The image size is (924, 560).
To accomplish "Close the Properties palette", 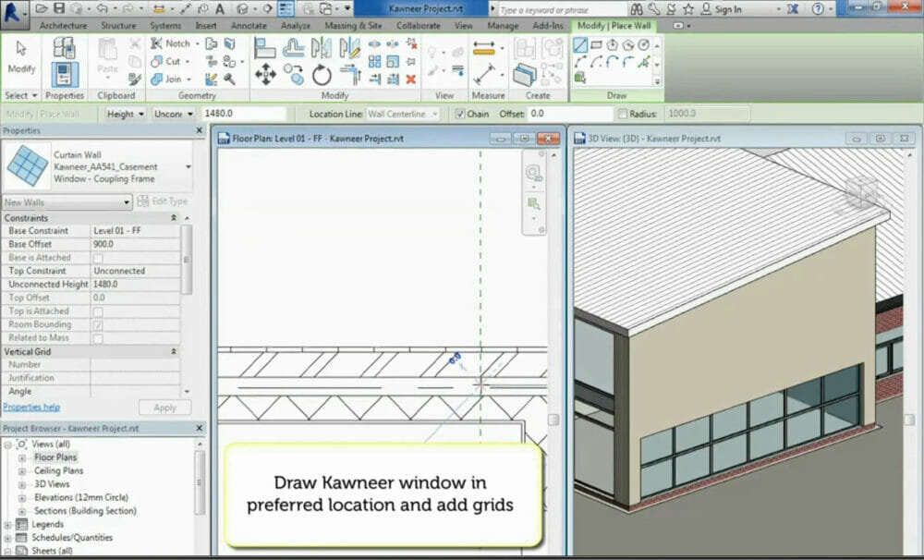I will coord(199,130).
